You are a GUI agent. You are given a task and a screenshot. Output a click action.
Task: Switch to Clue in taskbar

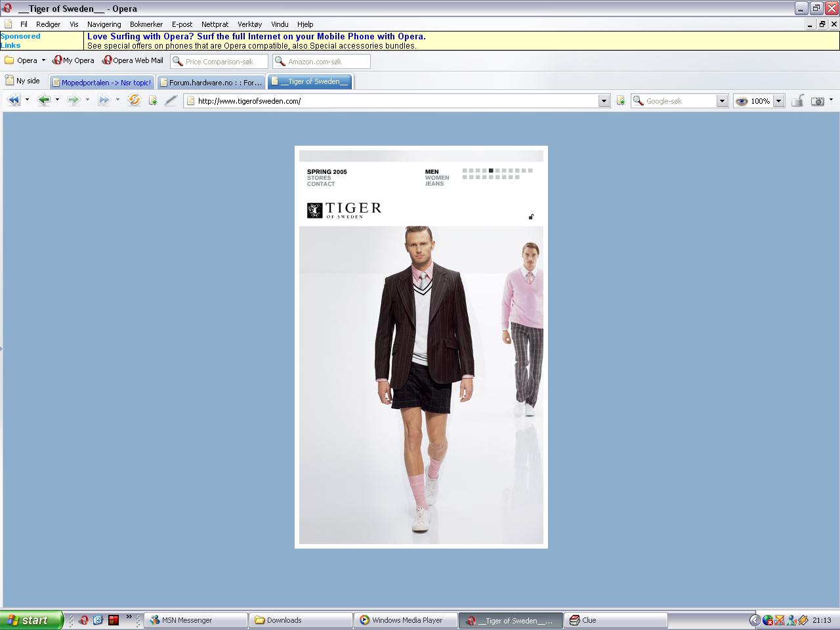(x=616, y=620)
